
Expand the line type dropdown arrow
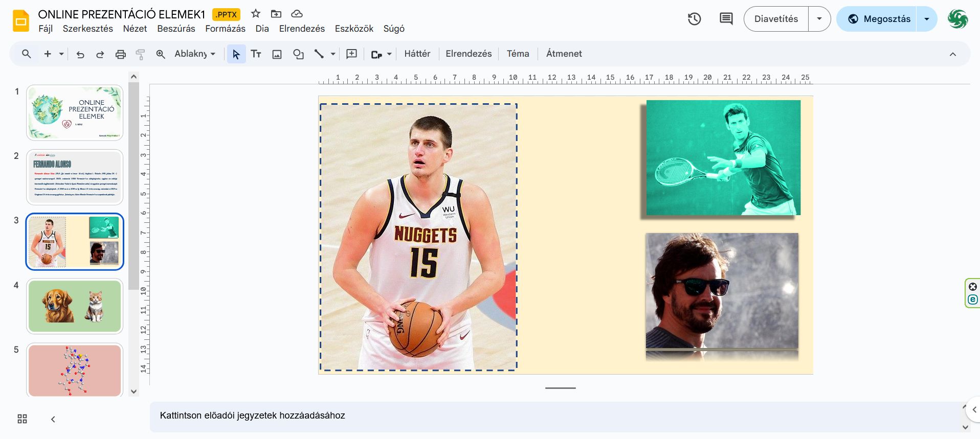pyautogui.click(x=333, y=54)
